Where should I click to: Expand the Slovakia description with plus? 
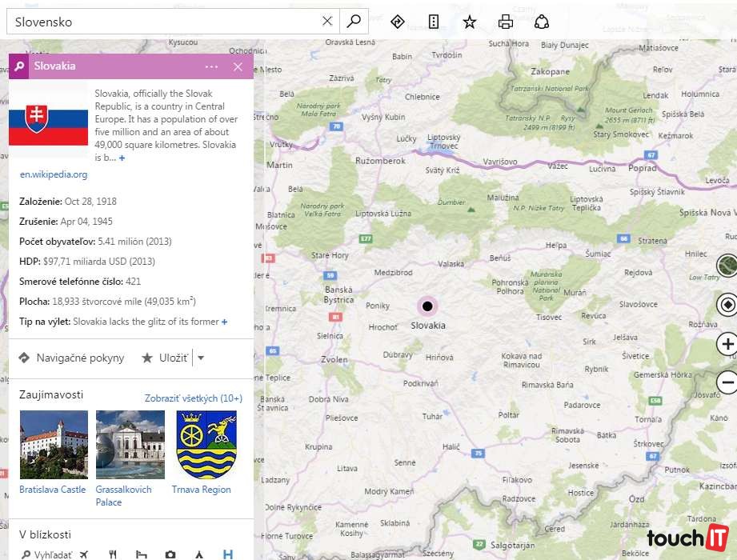click(x=122, y=158)
